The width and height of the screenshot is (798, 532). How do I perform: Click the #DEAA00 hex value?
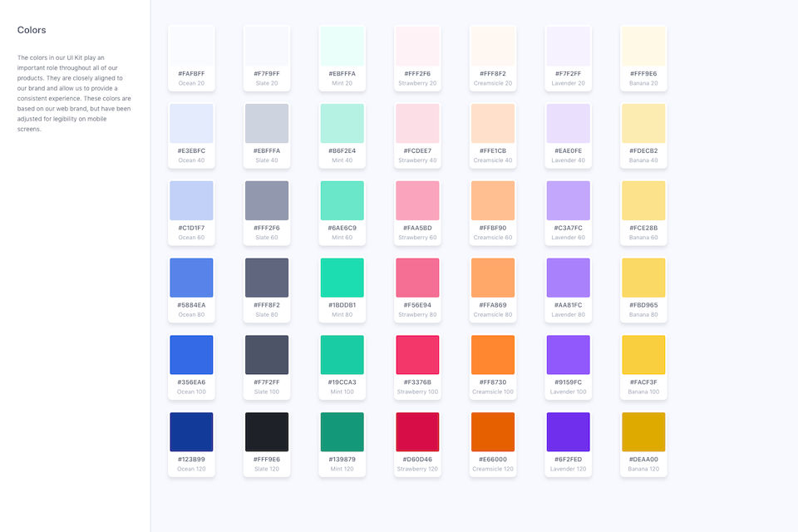(643, 460)
